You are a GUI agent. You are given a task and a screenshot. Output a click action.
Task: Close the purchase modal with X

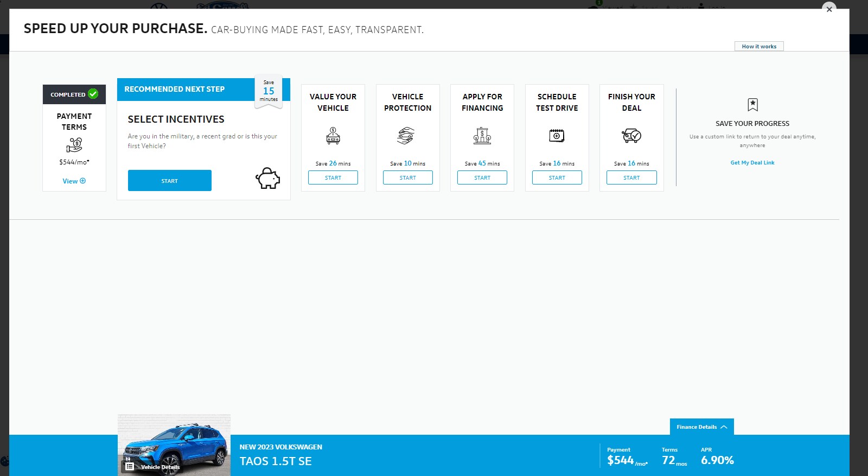(x=829, y=9)
